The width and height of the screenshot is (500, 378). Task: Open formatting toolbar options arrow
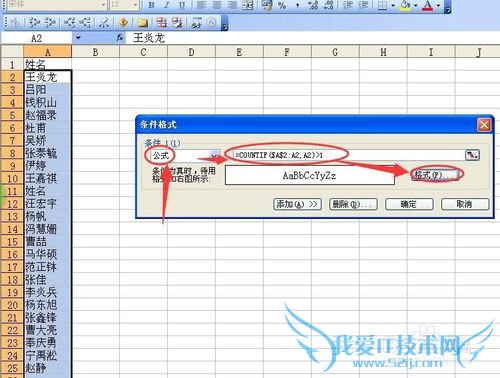pyautogui.click(x=448, y=7)
